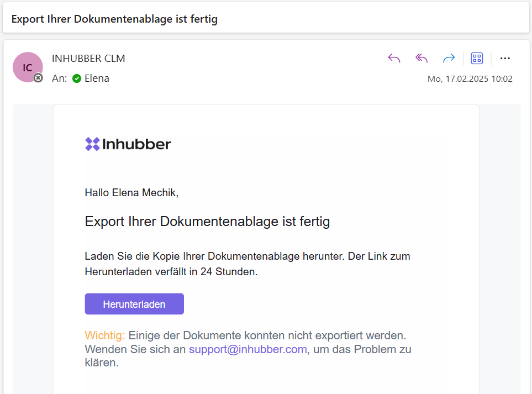Click the Reply All double-arrow icon
The width and height of the screenshot is (532, 394).
pos(422,59)
